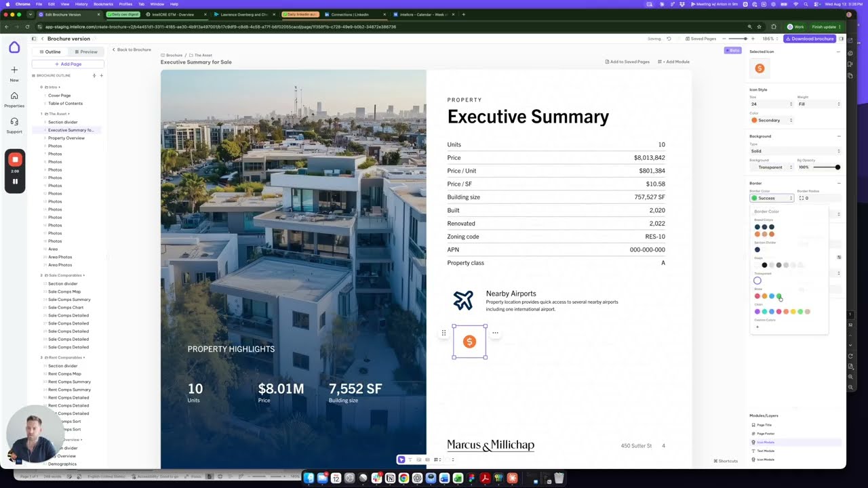Viewport: 868px width, 488px height.
Task: Adjust the zoom slider
Action: (739, 39)
